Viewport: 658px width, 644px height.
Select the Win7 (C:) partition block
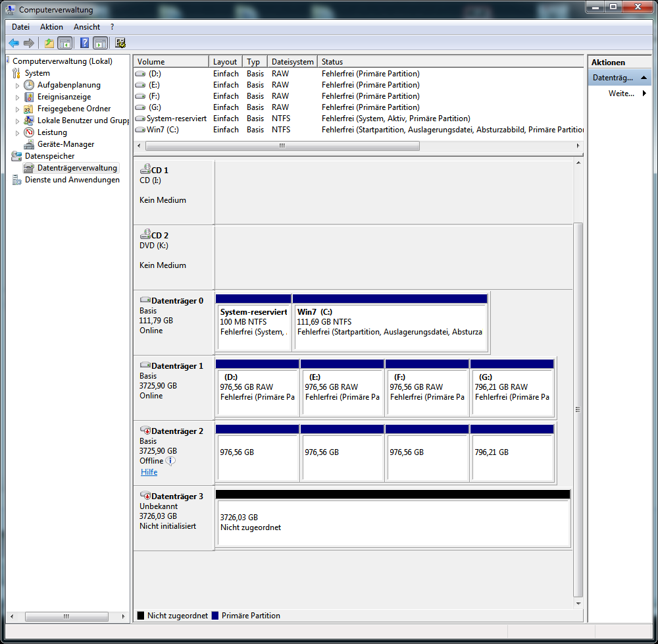390,323
